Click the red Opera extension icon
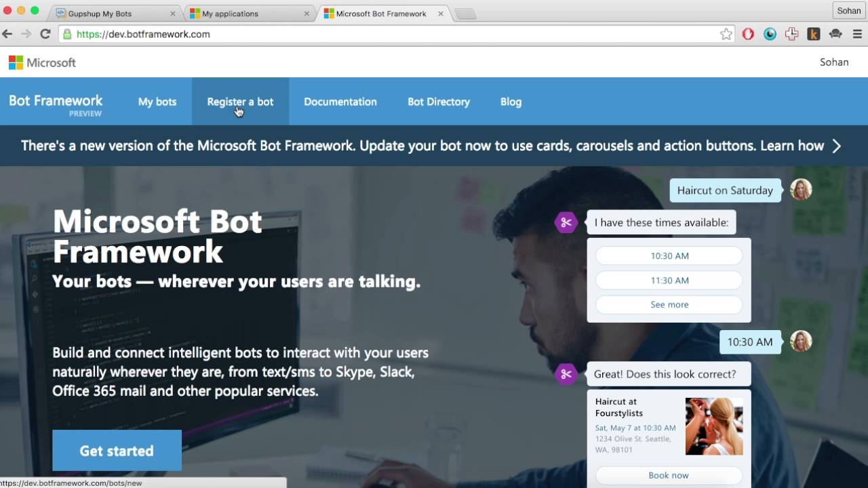The height and width of the screenshot is (488, 868). tap(748, 34)
